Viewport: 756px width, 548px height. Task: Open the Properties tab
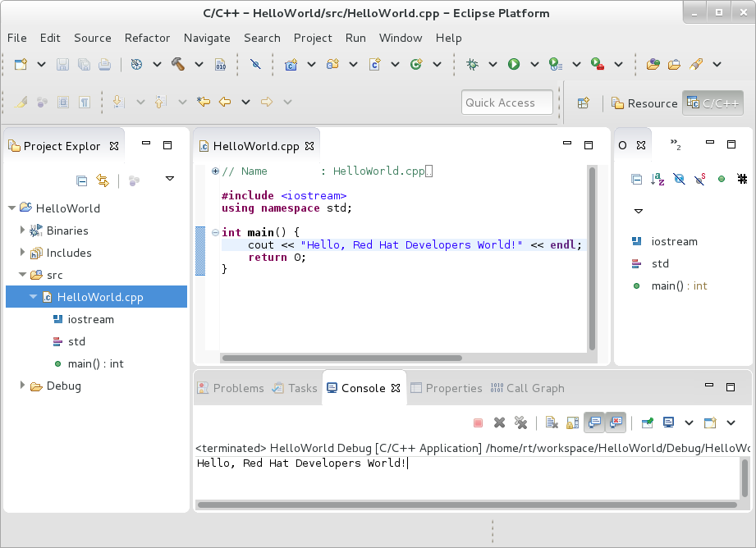click(447, 388)
